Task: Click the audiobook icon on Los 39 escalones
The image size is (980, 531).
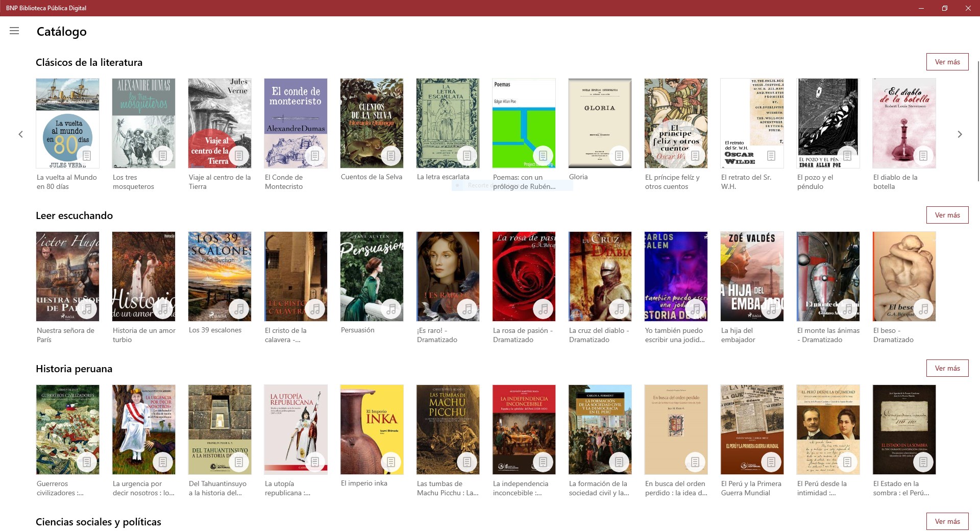Action: 239,309
